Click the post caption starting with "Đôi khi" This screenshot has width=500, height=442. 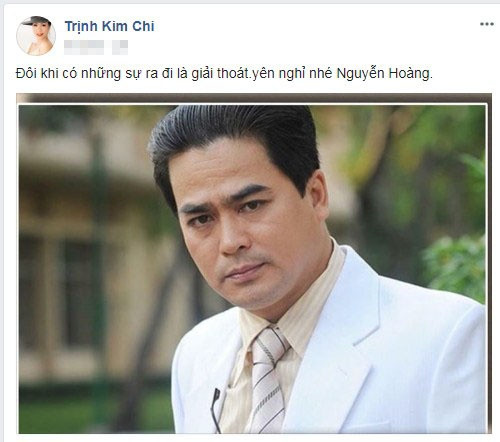click(x=224, y=74)
